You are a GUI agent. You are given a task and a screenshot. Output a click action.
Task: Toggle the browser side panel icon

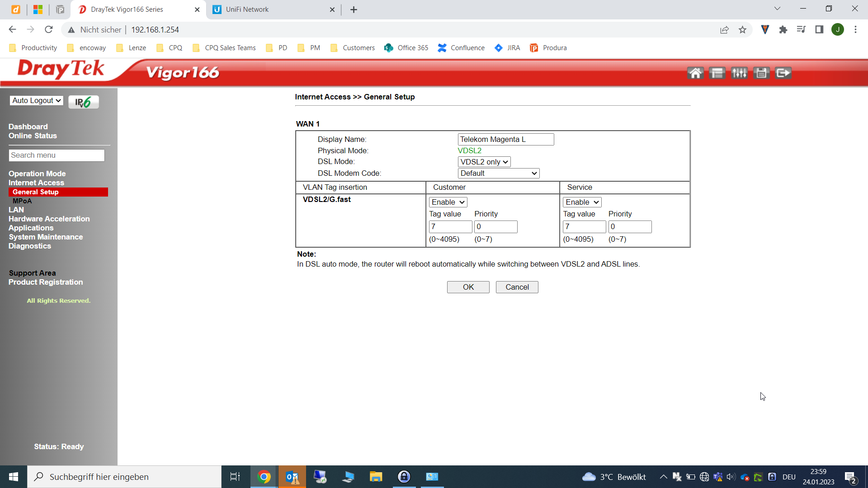[819, 29]
